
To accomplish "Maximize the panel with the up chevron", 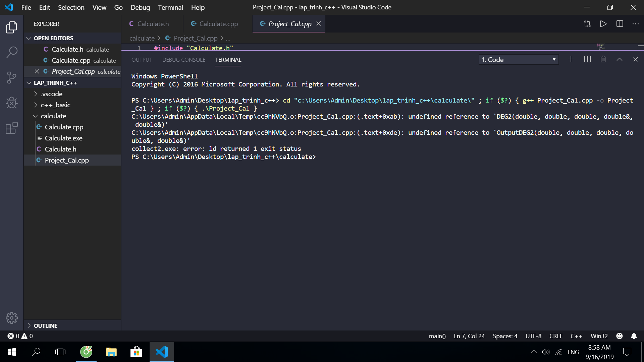I will [x=620, y=59].
